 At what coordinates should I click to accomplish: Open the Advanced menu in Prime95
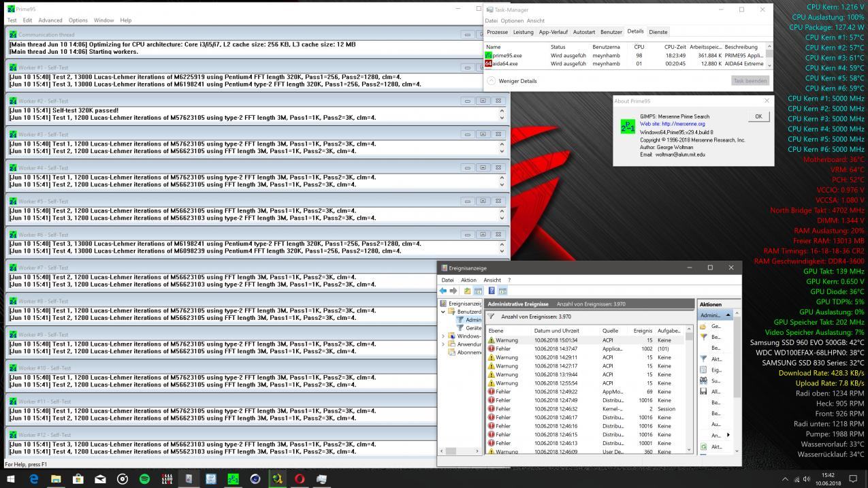point(50,20)
